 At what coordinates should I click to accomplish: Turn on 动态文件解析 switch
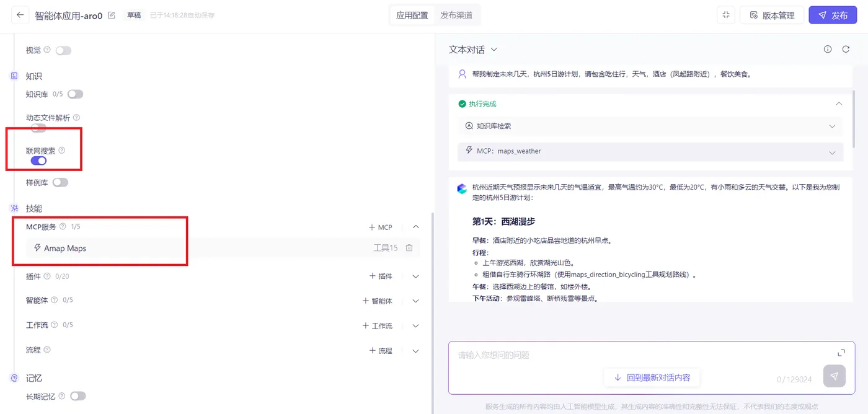pos(38,128)
